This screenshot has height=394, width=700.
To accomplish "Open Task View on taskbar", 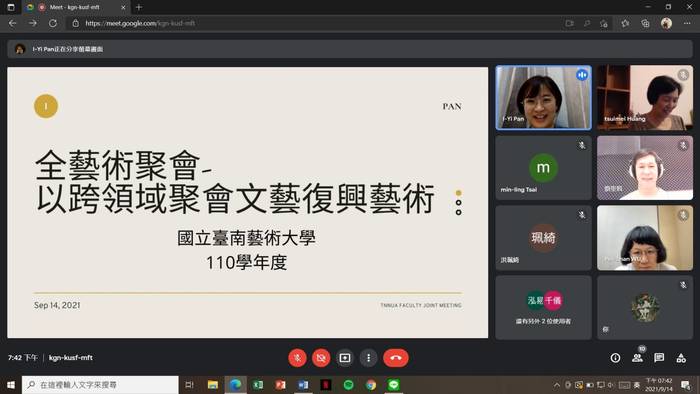I will [189, 385].
